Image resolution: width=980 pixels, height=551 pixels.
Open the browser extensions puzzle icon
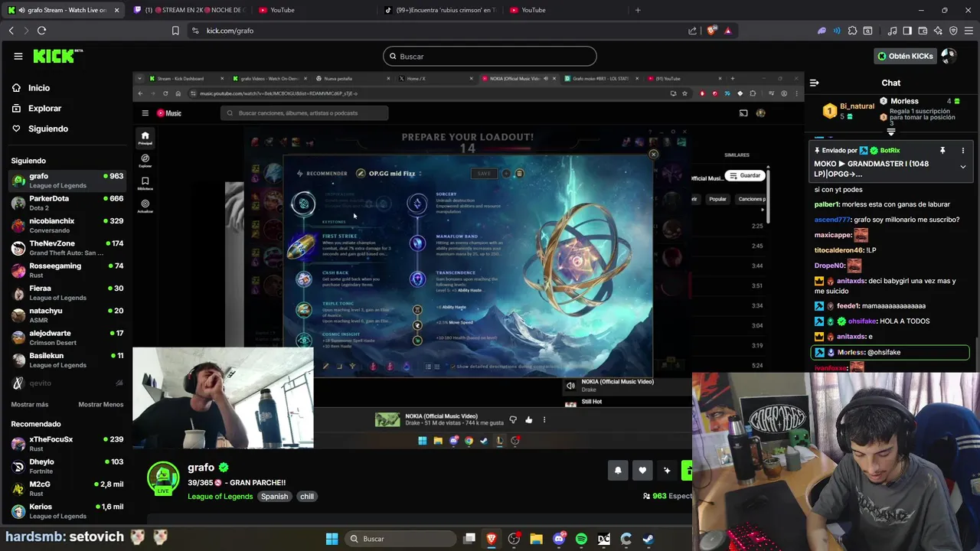(x=852, y=31)
